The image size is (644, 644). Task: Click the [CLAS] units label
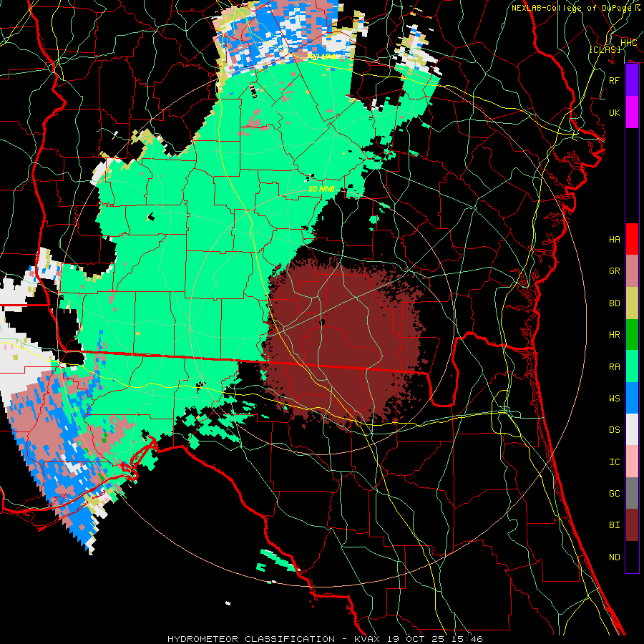pyautogui.click(x=605, y=49)
